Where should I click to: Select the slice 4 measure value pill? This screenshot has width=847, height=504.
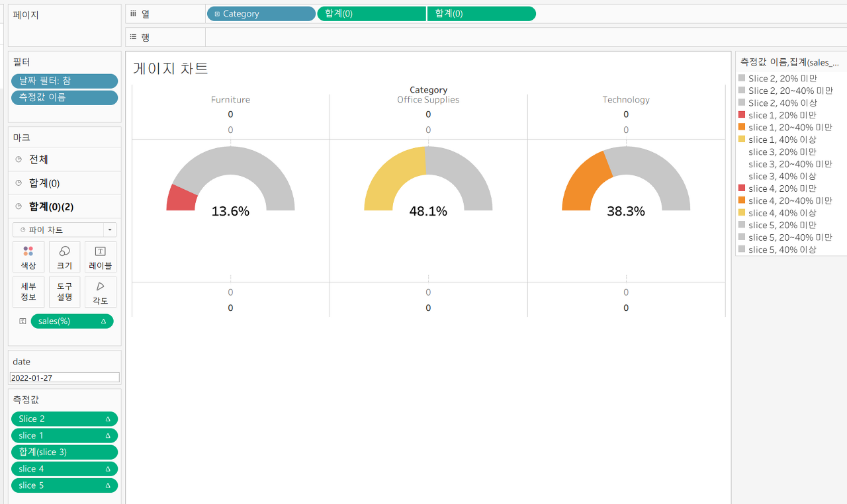pyautogui.click(x=64, y=468)
